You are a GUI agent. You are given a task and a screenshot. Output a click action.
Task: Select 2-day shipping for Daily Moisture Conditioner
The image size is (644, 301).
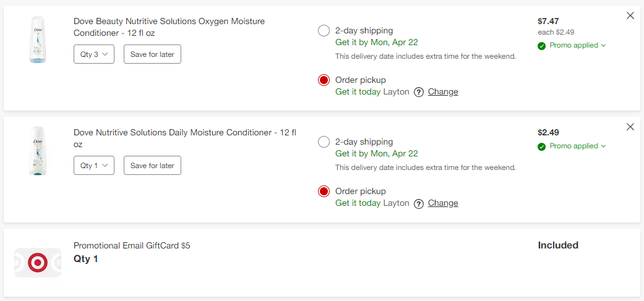coord(324,142)
